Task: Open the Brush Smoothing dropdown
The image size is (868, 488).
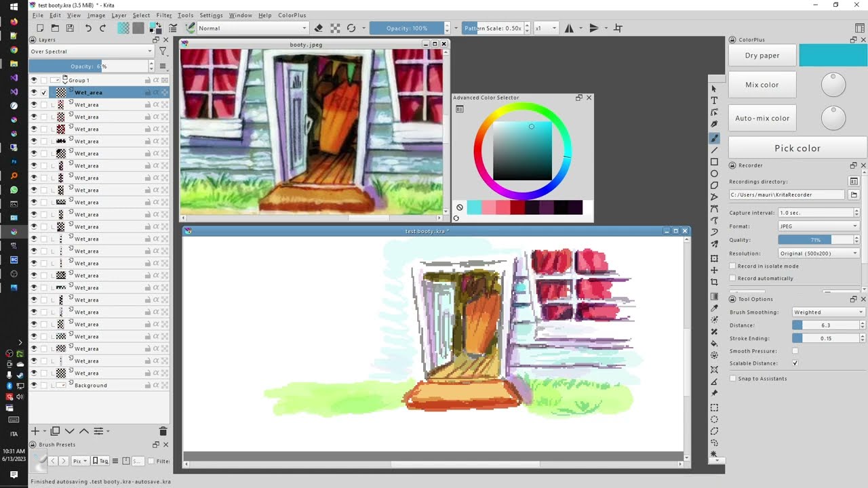Action: pos(829,312)
